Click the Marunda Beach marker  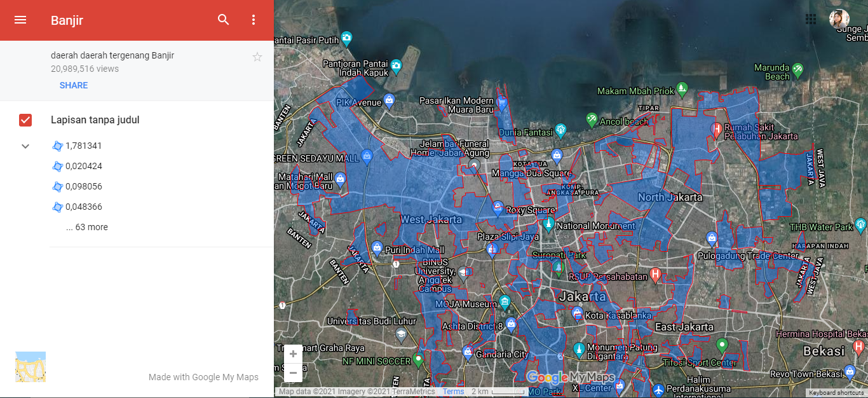pos(797,68)
